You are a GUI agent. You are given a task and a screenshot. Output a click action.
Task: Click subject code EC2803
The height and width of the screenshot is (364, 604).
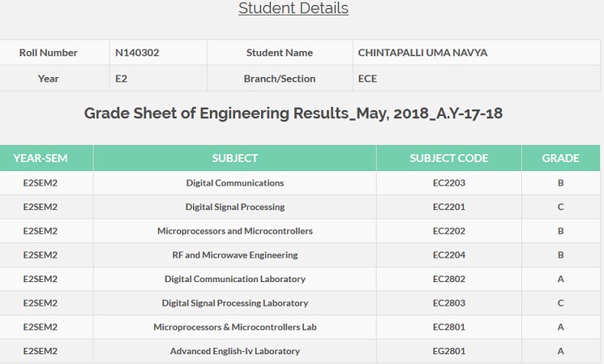click(449, 303)
